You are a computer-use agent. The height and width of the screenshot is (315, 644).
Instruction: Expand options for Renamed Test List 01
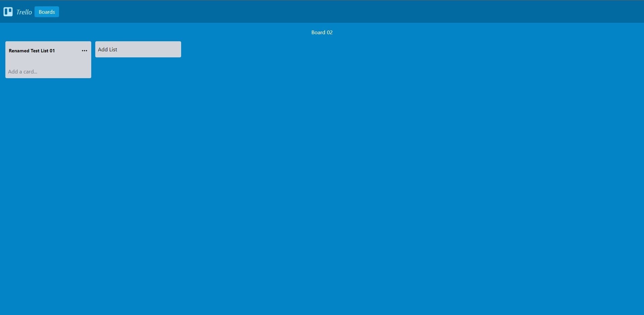pos(85,51)
